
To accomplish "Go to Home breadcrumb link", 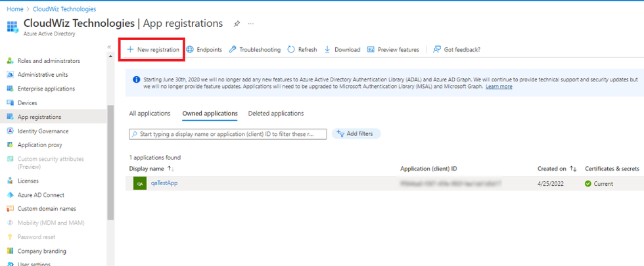I will pos(14,9).
